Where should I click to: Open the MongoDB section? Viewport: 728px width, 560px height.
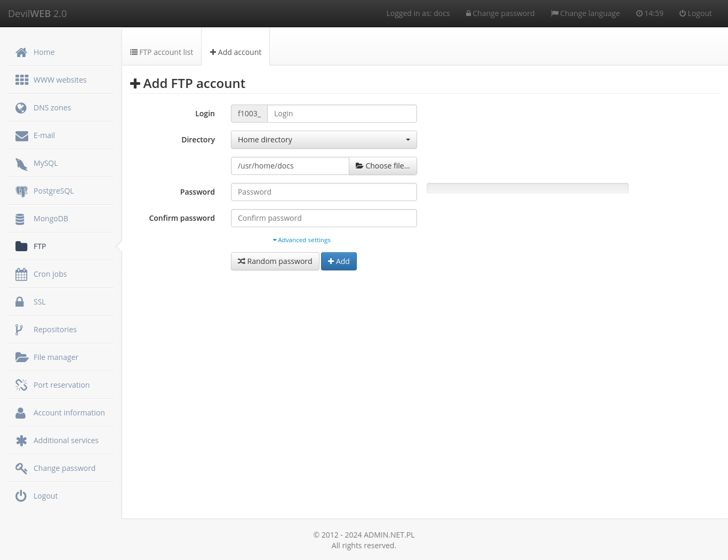51,218
